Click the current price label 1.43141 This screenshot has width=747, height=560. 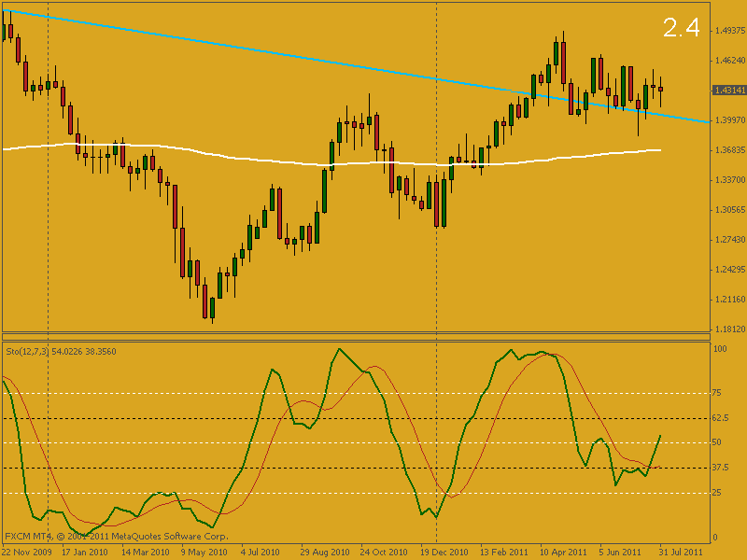click(x=727, y=91)
